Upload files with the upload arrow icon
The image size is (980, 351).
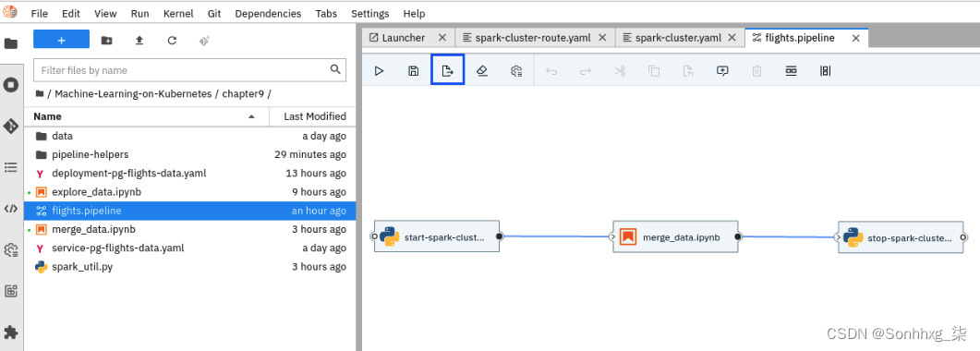pyautogui.click(x=139, y=40)
